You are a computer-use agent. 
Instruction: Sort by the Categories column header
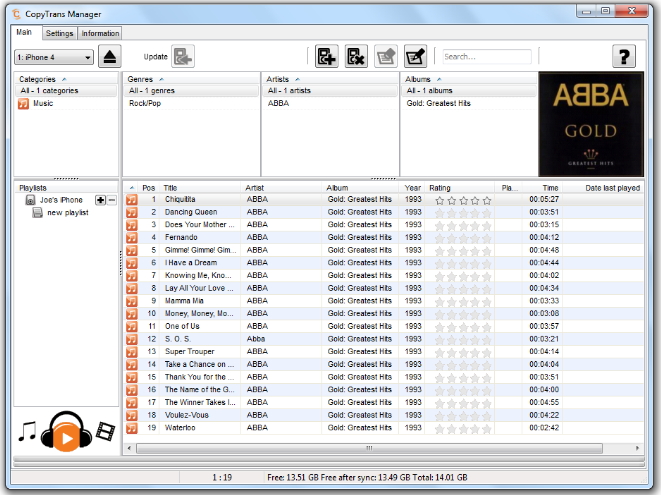click(39, 78)
